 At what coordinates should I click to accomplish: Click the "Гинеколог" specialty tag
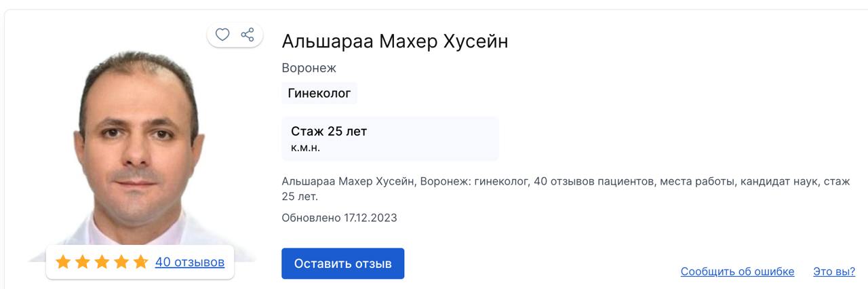pos(319,94)
